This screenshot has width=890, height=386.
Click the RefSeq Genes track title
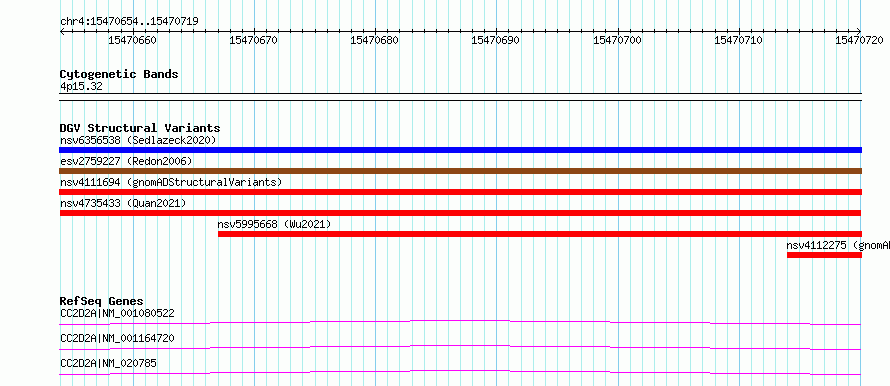(102, 301)
